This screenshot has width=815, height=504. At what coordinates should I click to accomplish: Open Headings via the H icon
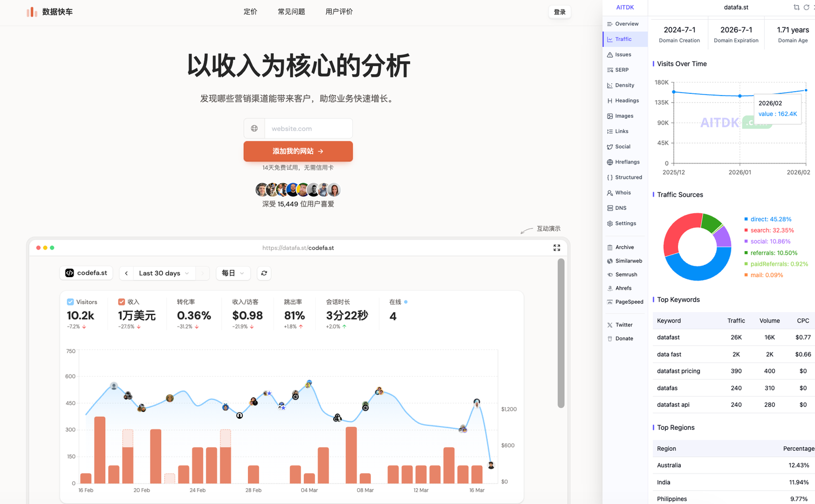[x=610, y=101]
